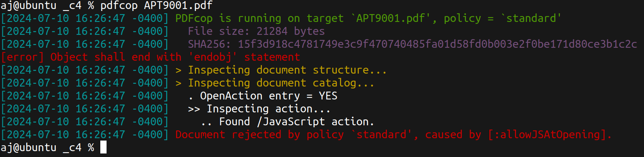Click the aj@ubuntu prompt on top line

point(28,5)
